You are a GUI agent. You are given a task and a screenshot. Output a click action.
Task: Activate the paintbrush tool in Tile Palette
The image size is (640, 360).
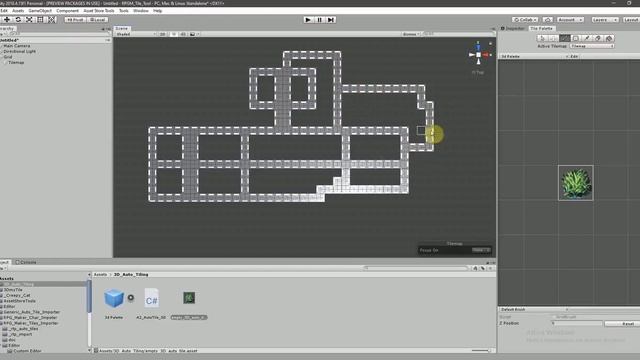point(564,38)
